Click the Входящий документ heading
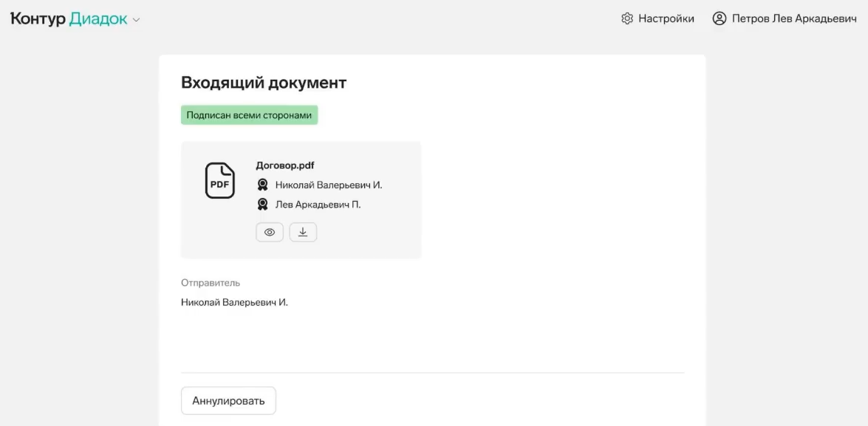Viewport: 868px width, 426px height. pyautogui.click(x=264, y=83)
